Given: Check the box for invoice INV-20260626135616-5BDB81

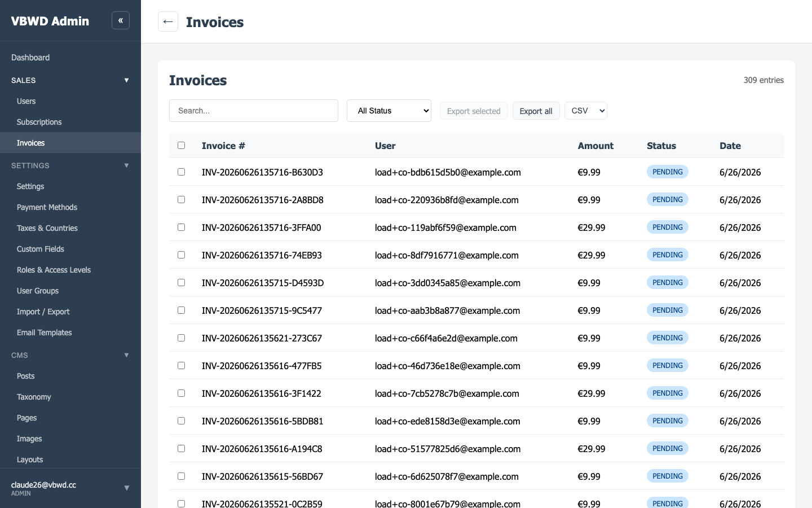Looking at the screenshot, I should pyautogui.click(x=181, y=421).
